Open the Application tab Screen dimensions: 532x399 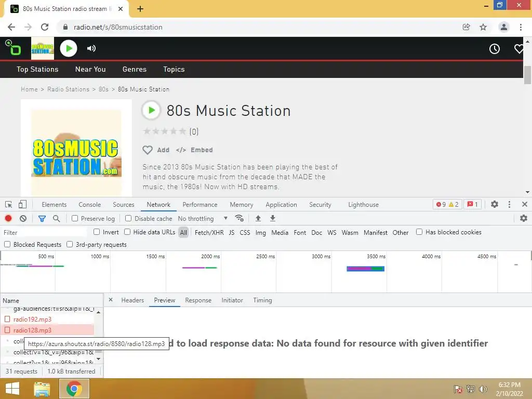pos(281,205)
